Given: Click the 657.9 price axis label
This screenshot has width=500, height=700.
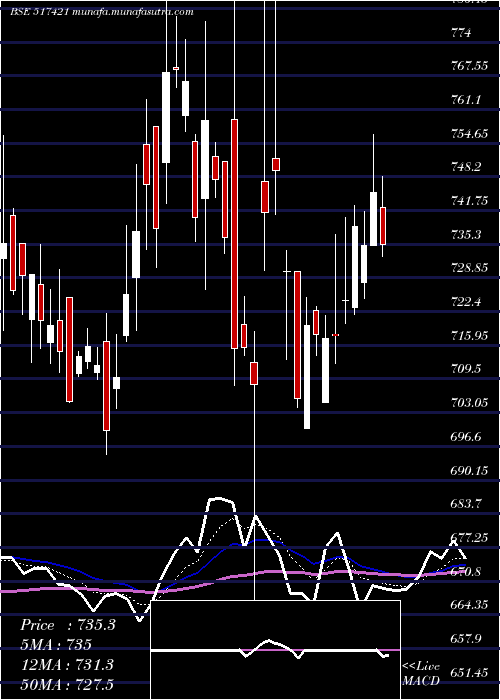Looking at the screenshot, I should pyautogui.click(x=465, y=638).
